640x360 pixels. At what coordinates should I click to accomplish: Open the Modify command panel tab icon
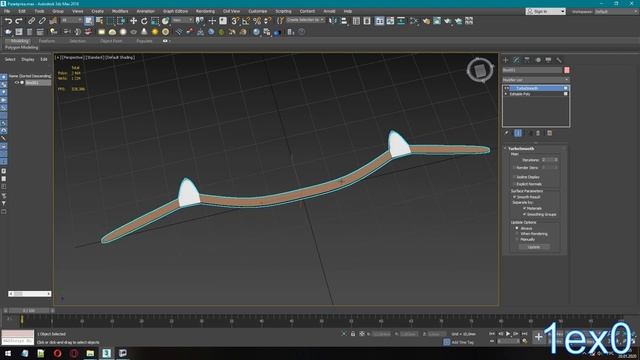[x=516, y=60]
